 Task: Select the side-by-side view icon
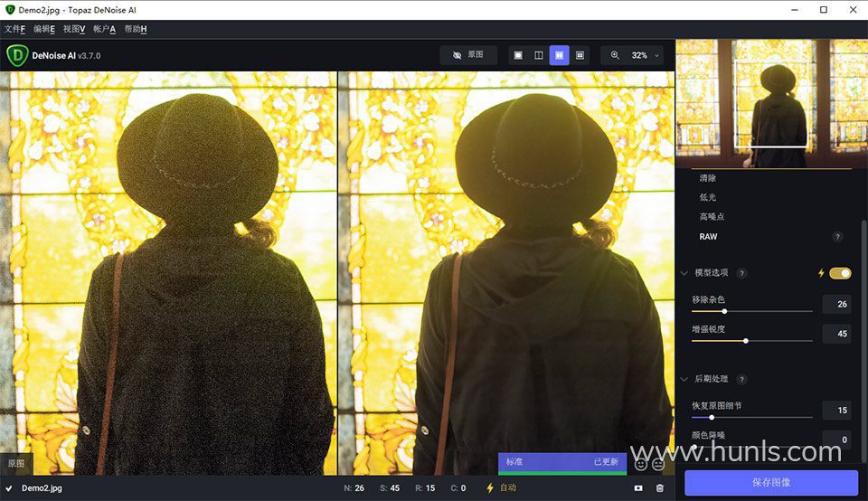click(560, 55)
